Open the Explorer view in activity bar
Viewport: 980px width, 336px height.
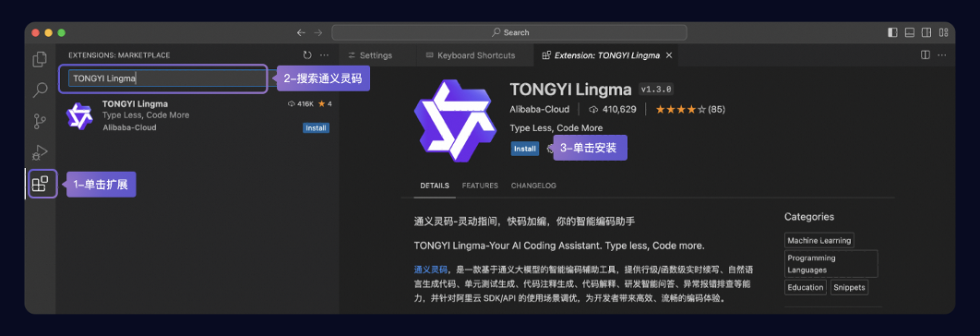(x=40, y=59)
